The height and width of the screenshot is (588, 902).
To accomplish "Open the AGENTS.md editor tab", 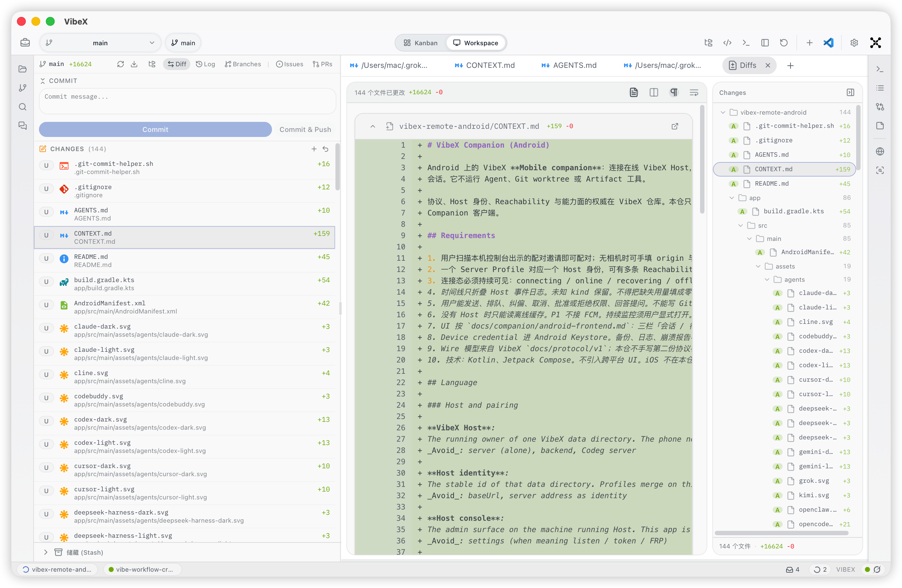I will click(x=569, y=65).
